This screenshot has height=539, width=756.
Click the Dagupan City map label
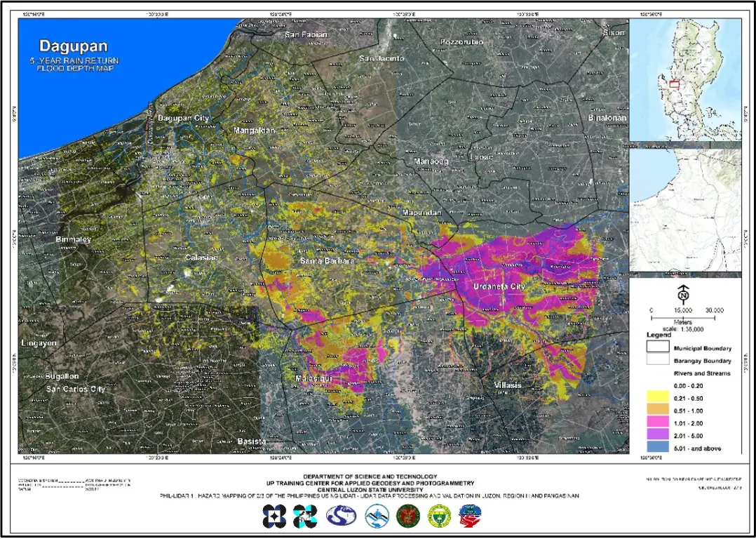(x=183, y=118)
